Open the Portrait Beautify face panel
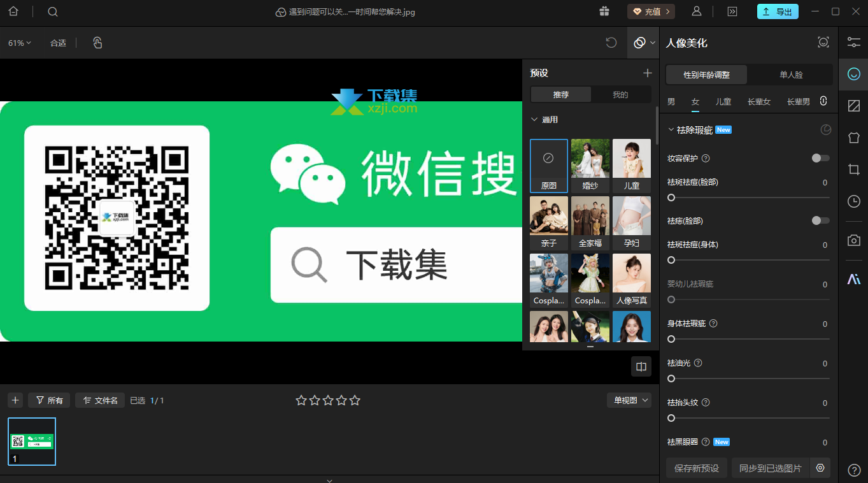Screen dimensions: 868x483 pos(853,75)
